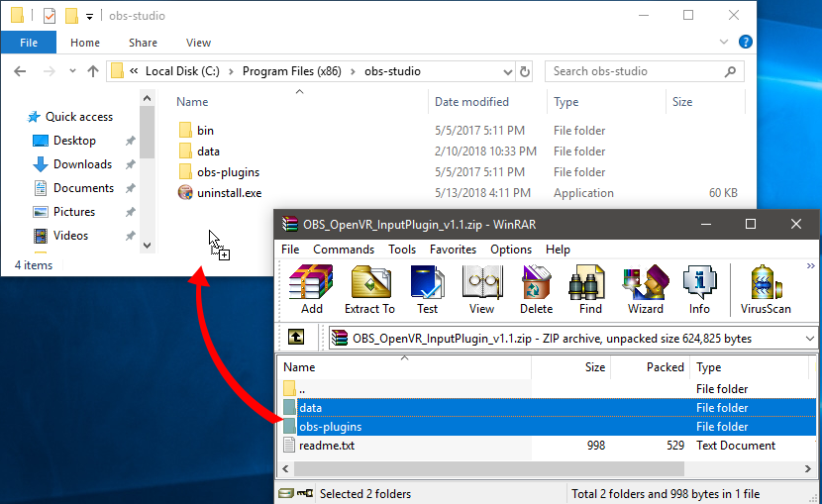Click Local Disk (C:) in address bar
Image resolution: width=822 pixels, height=504 pixels.
182,71
